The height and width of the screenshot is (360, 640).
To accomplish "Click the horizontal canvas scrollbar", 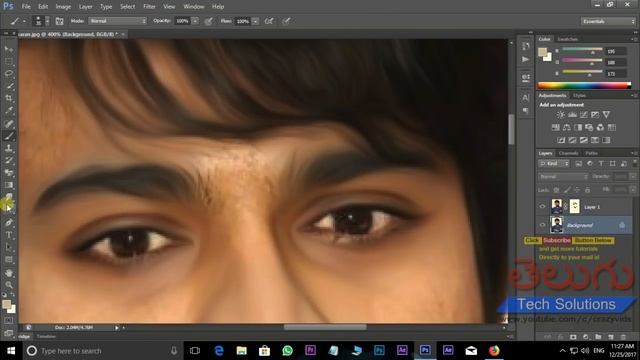I will 325,327.
